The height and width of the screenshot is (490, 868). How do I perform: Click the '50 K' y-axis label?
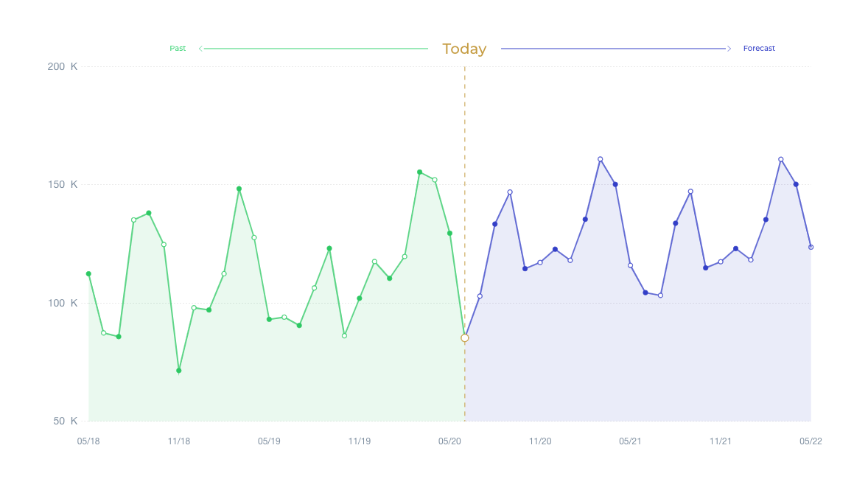point(66,421)
